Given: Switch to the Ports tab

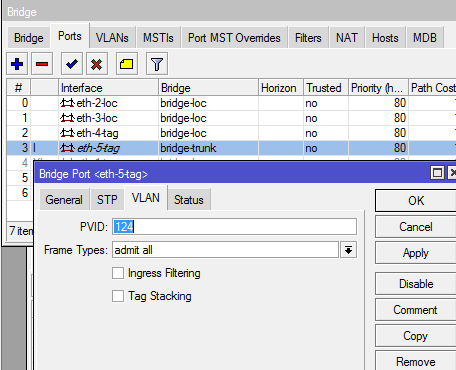Looking at the screenshot, I should coord(70,36).
